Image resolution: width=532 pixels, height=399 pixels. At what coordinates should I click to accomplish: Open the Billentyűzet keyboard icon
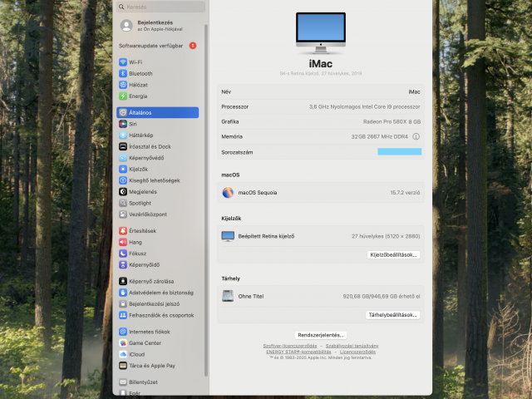tap(123, 382)
